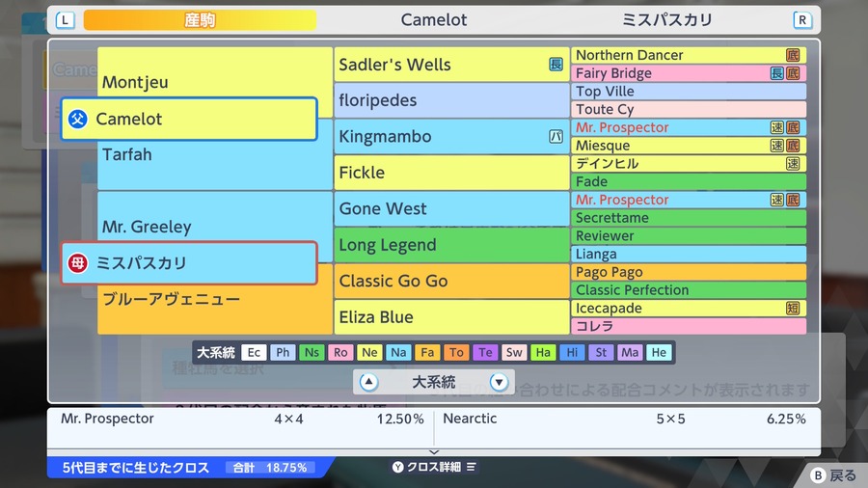The image size is (868, 488).
Task: Switch to the ミスパスカリ tab
Action: pyautogui.click(x=667, y=20)
